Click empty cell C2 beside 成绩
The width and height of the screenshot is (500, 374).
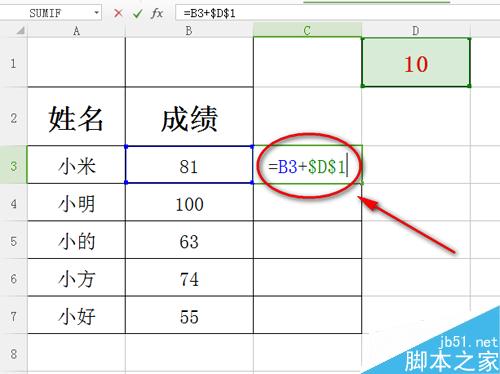pyautogui.click(x=307, y=117)
